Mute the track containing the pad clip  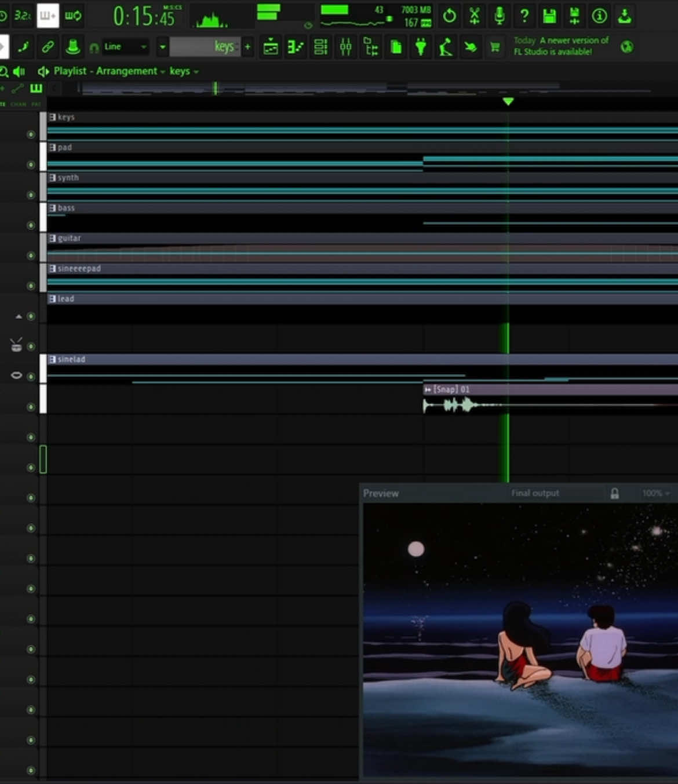pos(31,165)
